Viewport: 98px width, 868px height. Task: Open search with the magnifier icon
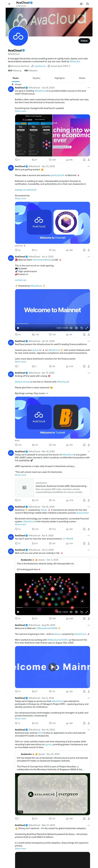tap(88, 4)
